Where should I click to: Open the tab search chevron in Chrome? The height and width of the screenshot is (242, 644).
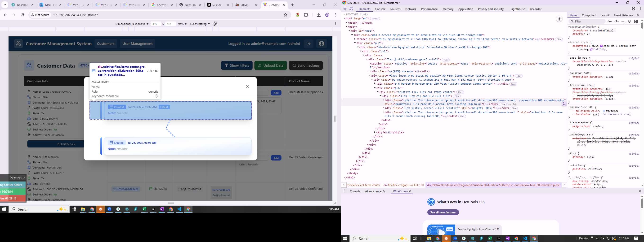pos(5,5)
